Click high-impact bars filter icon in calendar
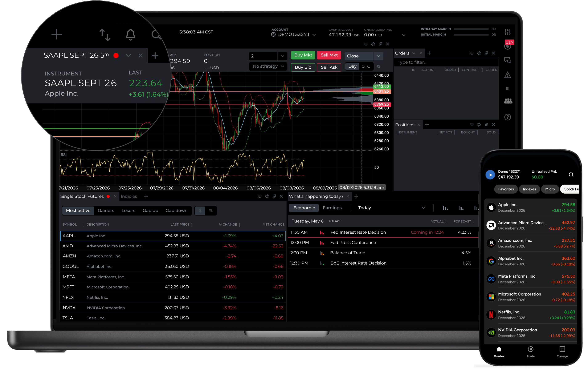The width and height of the screenshot is (588, 370). (x=445, y=208)
